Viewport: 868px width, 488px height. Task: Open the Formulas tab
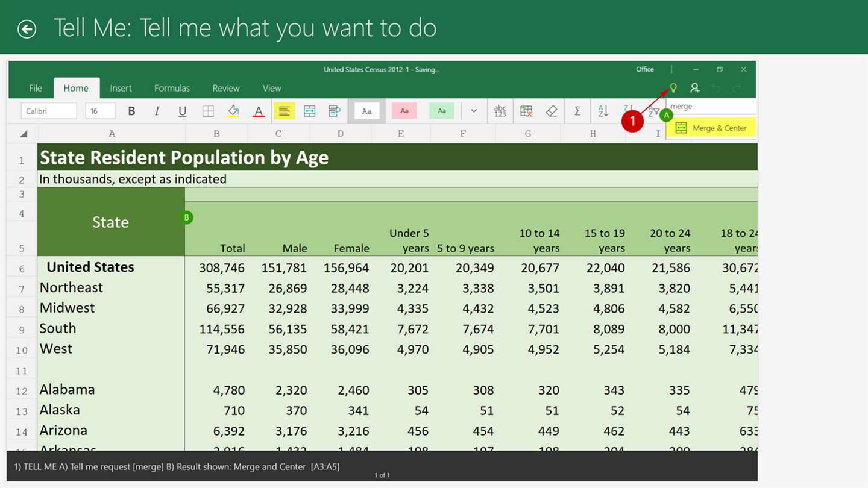172,88
